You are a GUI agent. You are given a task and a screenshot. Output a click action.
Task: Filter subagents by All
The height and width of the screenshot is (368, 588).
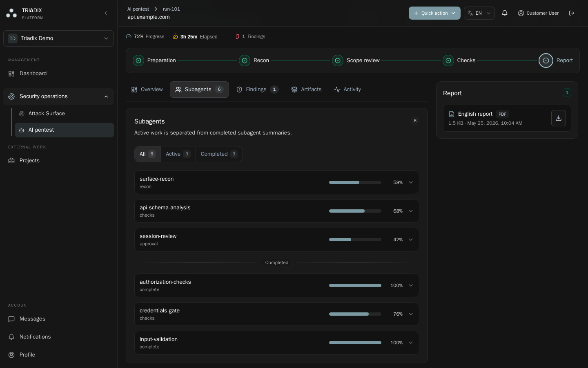[x=147, y=154]
